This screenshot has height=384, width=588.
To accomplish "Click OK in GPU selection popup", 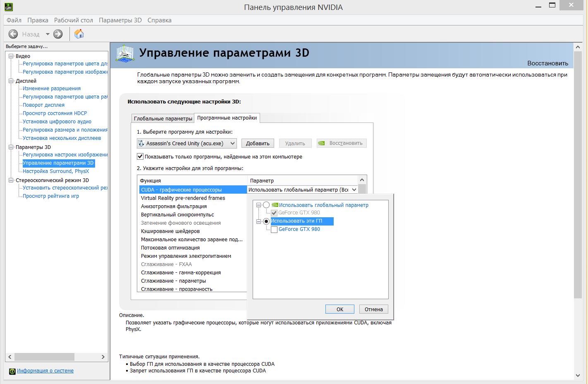I will (x=340, y=309).
